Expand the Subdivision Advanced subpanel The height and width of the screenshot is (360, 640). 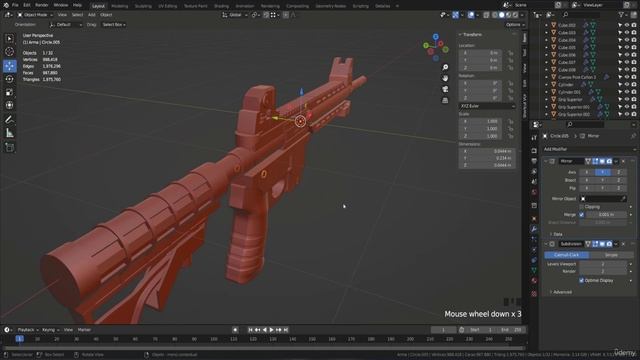(x=561, y=292)
